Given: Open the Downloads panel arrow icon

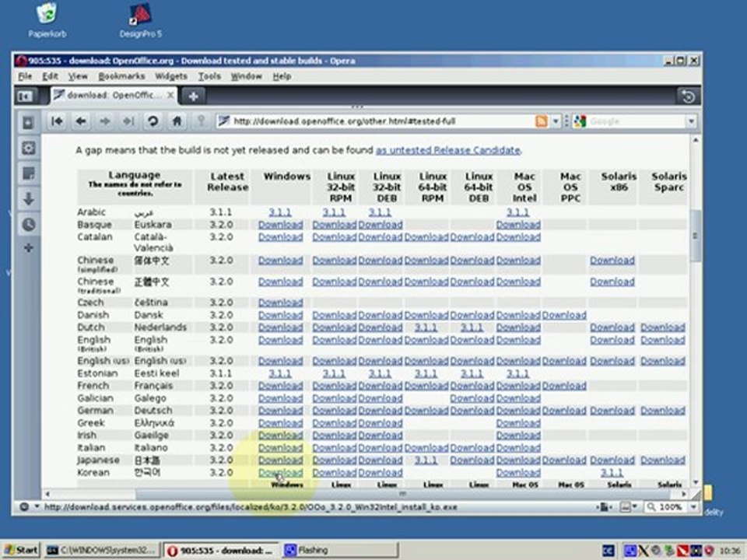Looking at the screenshot, I should [x=28, y=198].
